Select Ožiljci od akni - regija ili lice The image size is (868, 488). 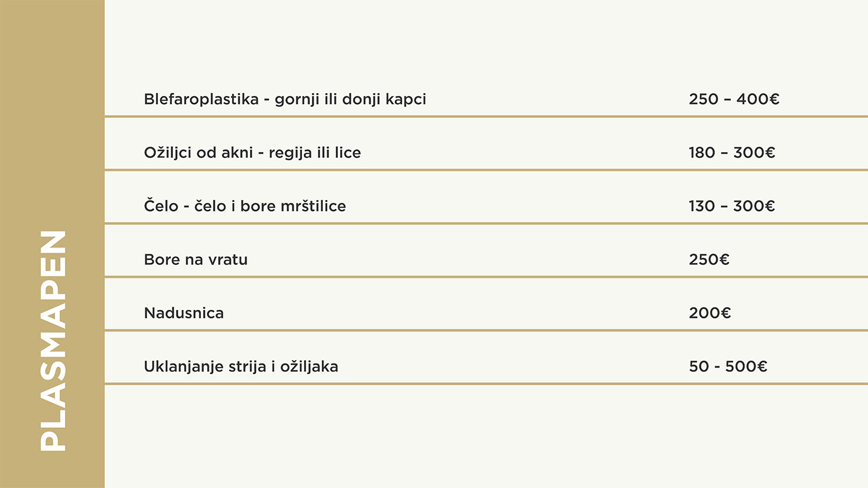252,153
